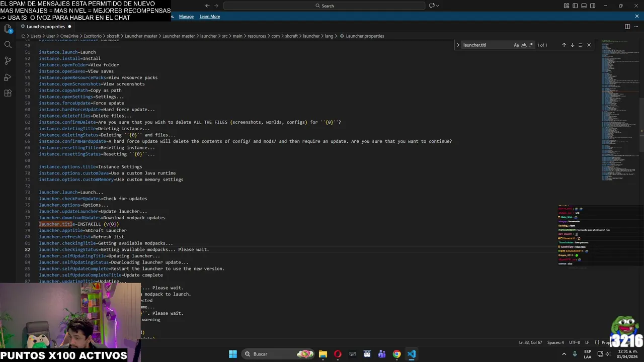The width and height of the screenshot is (644, 362).
Task: Open the Copilot chat dropdown arrow
Action: click(437, 6)
